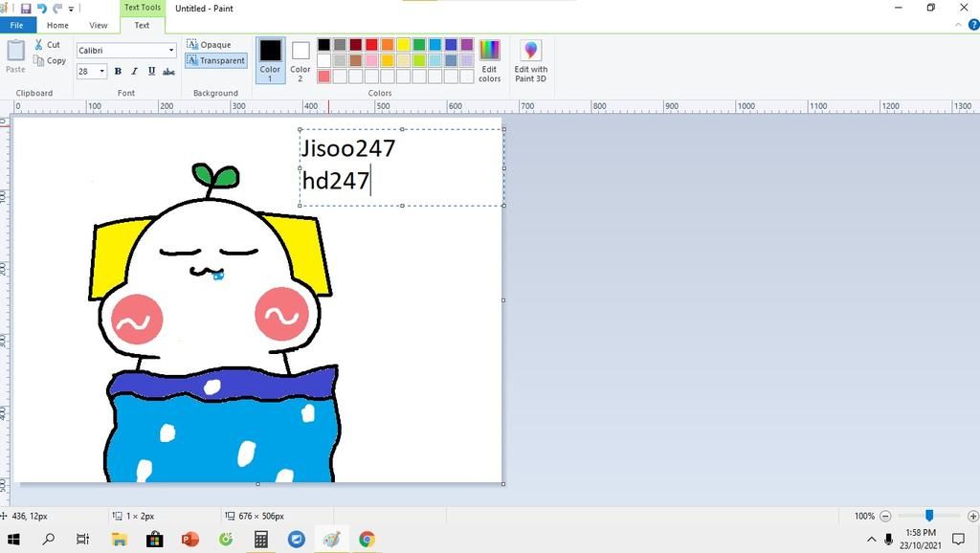Open the Calibri font family dropdown
Screen dimensions: 980x553
point(170,50)
